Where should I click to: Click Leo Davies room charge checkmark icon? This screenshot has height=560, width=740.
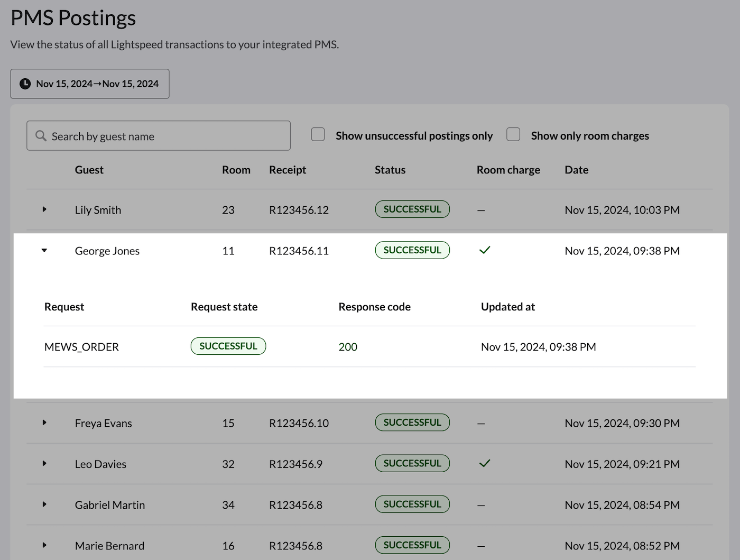(x=485, y=463)
